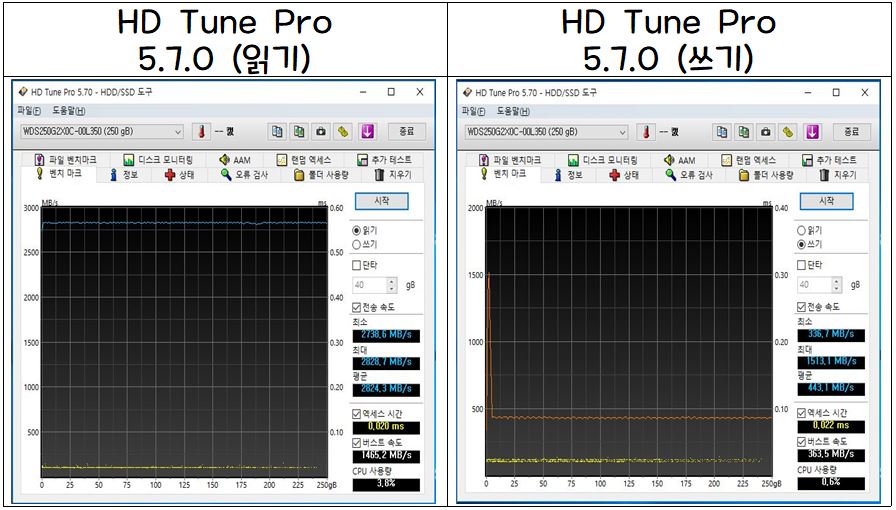
Task: Click the options tool icon in right window toolbar
Action: [789, 132]
